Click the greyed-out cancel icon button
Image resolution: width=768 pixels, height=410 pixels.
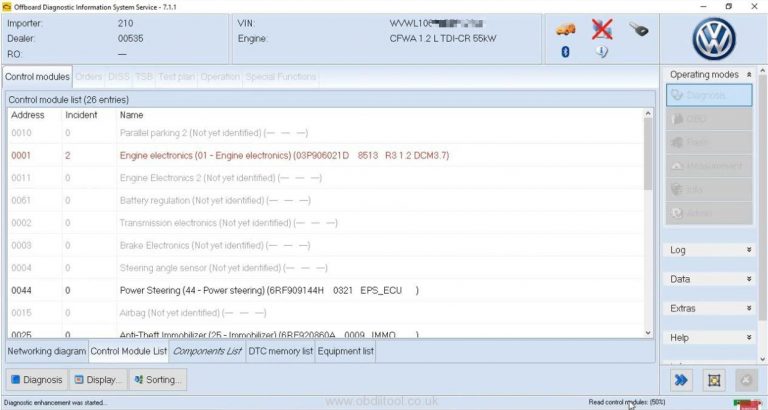coord(746,380)
